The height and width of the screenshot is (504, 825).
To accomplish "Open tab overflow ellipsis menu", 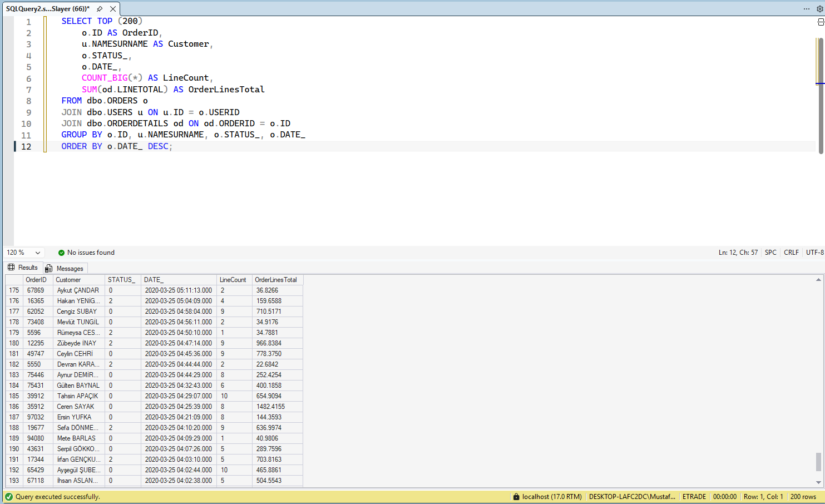I will click(807, 9).
